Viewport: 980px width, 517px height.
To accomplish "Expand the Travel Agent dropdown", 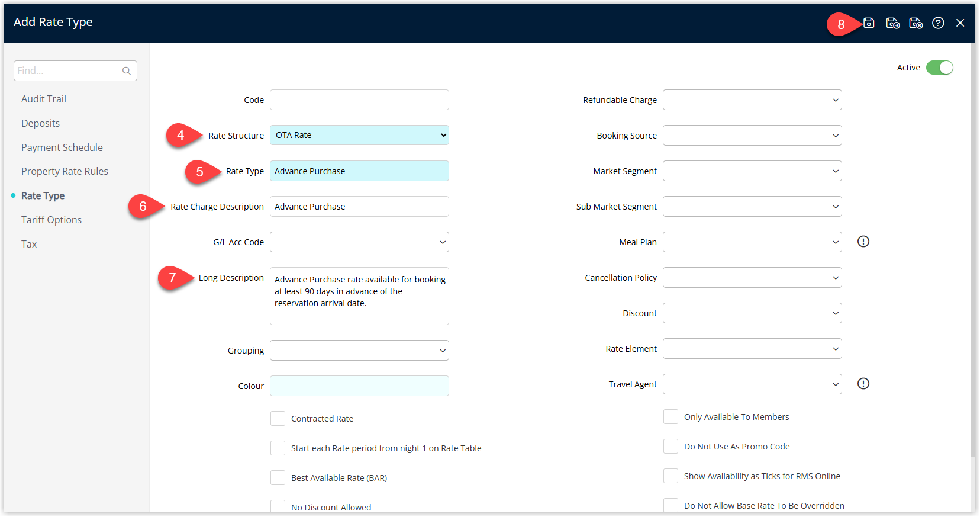I will 752,384.
